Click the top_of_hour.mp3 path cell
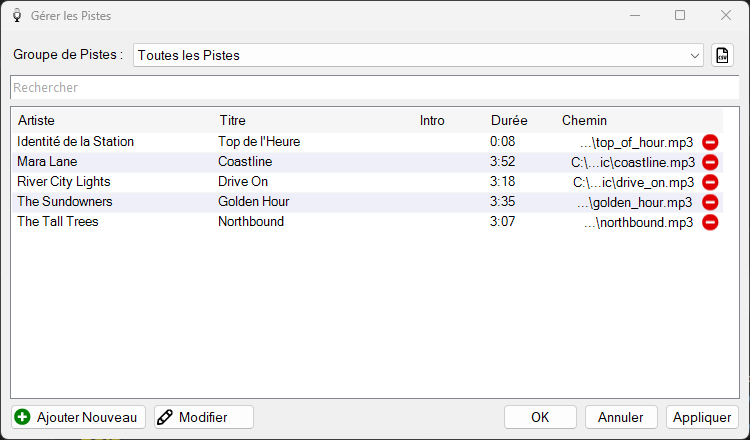Image resolution: width=750 pixels, height=440 pixels. click(636, 143)
